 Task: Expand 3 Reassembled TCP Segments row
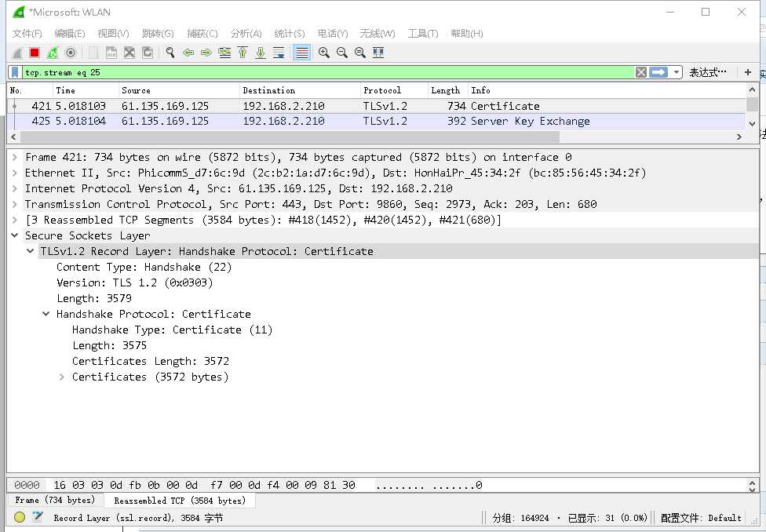[15, 220]
